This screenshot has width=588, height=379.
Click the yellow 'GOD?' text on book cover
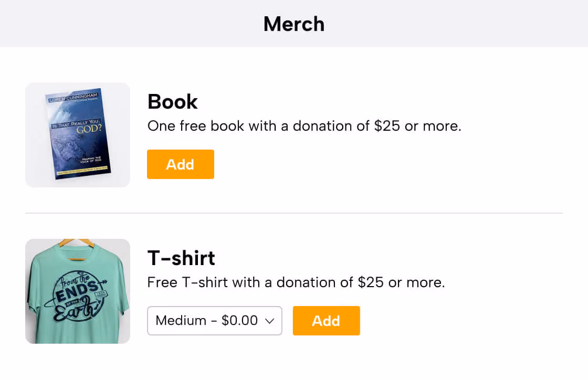tap(89, 129)
